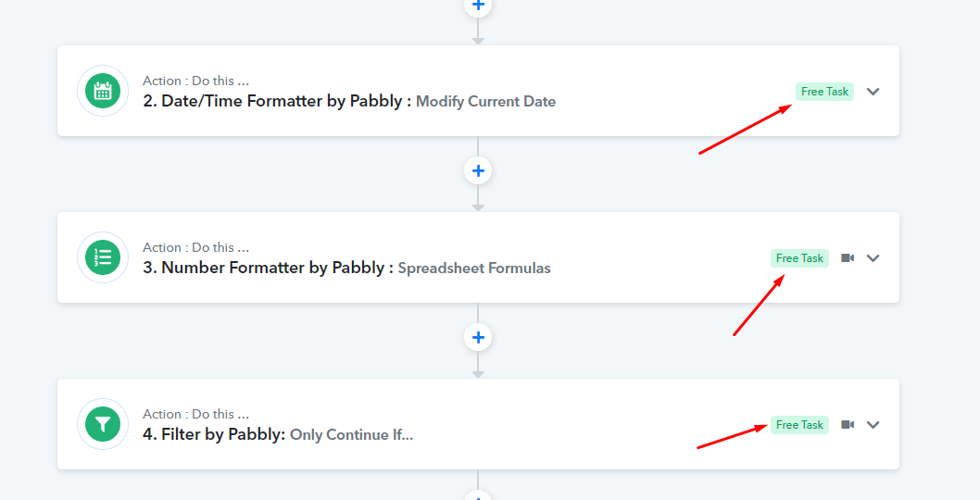980x500 pixels.
Task: Click the Number Formatter list icon
Action: click(x=103, y=257)
